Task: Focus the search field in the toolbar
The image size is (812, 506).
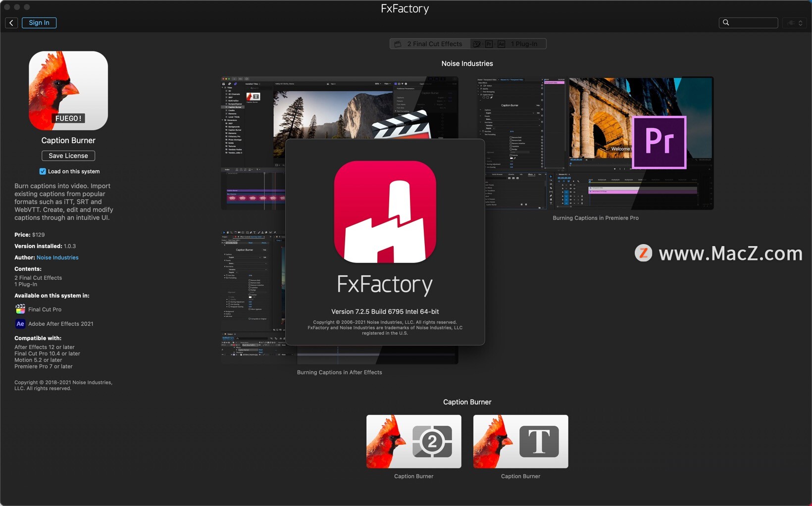Action: click(748, 23)
